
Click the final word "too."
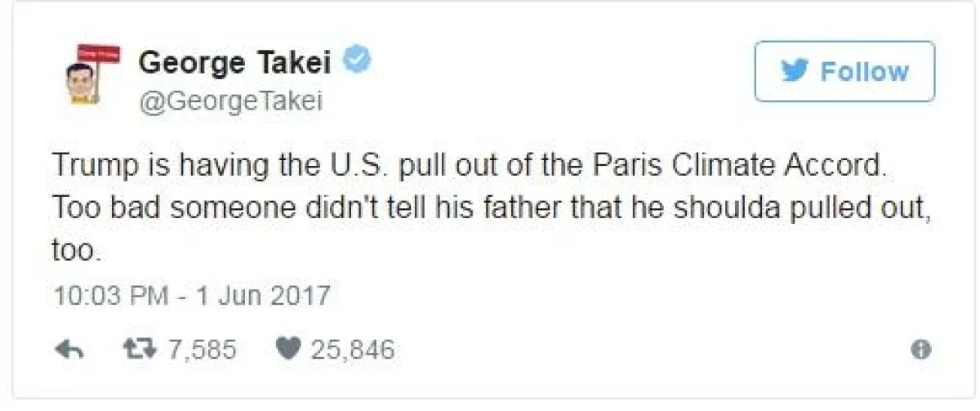[x=76, y=252]
